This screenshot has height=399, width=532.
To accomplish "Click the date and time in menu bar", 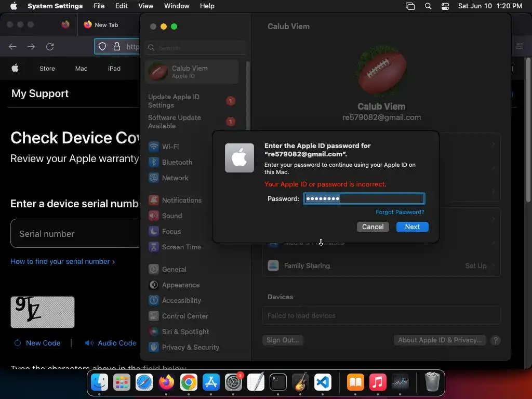I will [x=490, y=6].
